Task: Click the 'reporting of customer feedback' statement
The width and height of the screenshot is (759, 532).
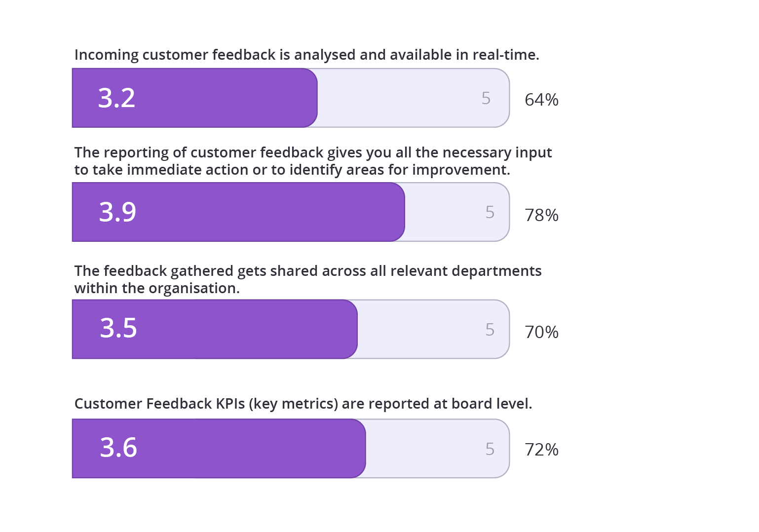Action: 312,161
